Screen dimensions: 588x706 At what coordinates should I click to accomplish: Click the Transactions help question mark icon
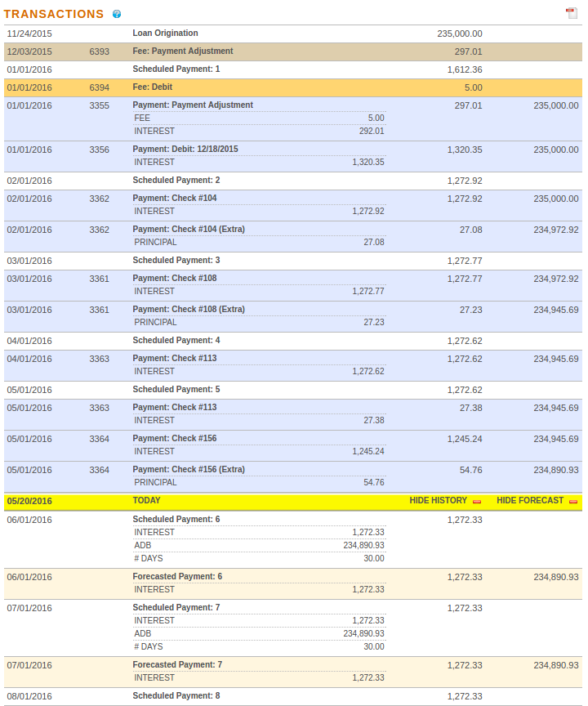pos(117,14)
